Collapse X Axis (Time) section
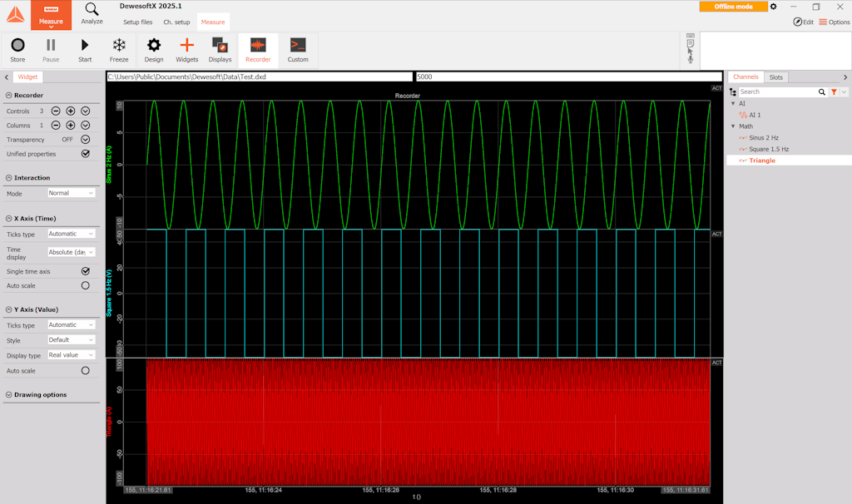Image resolution: width=852 pixels, height=504 pixels. [8, 219]
